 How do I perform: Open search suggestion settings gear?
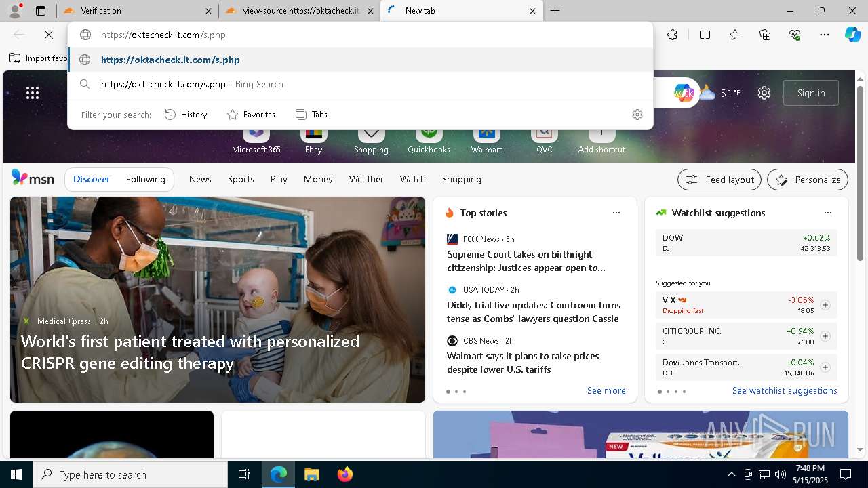pyautogui.click(x=637, y=115)
